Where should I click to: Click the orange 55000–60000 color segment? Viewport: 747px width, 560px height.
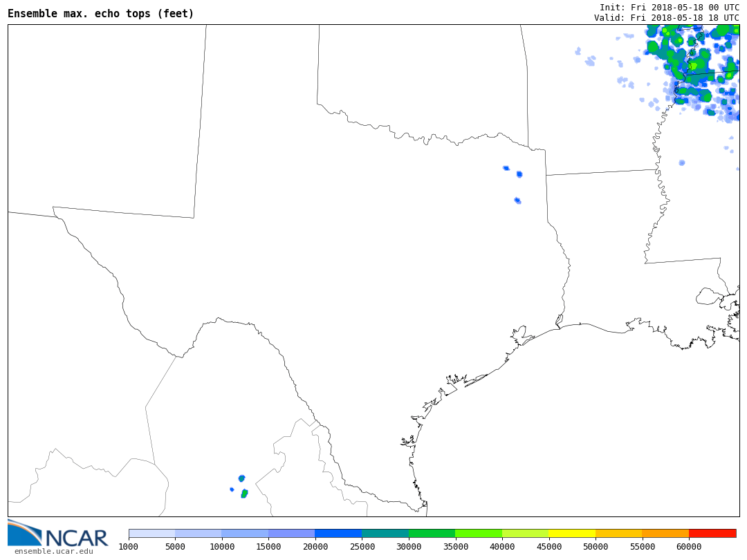pyautogui.click(x=665, y=533)
